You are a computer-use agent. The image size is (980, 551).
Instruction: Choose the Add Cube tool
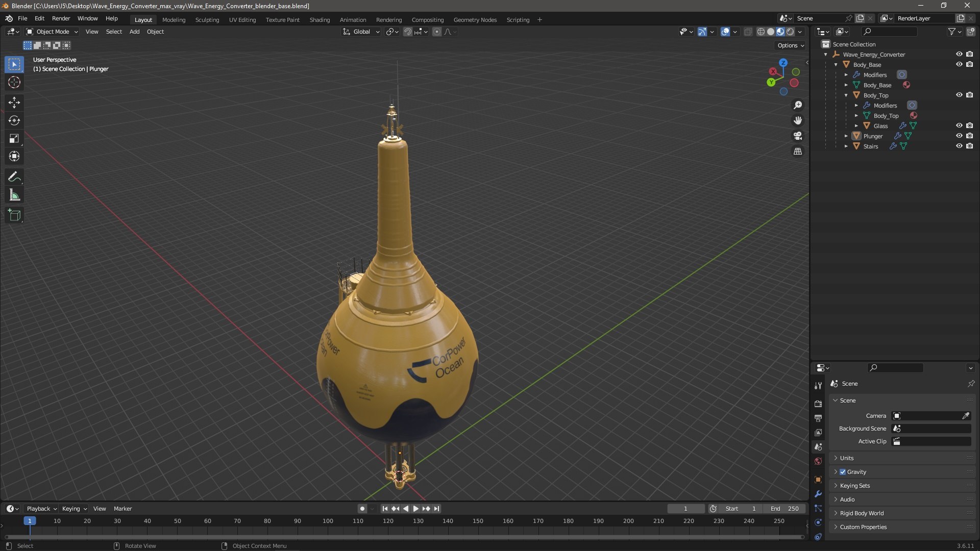14,215
